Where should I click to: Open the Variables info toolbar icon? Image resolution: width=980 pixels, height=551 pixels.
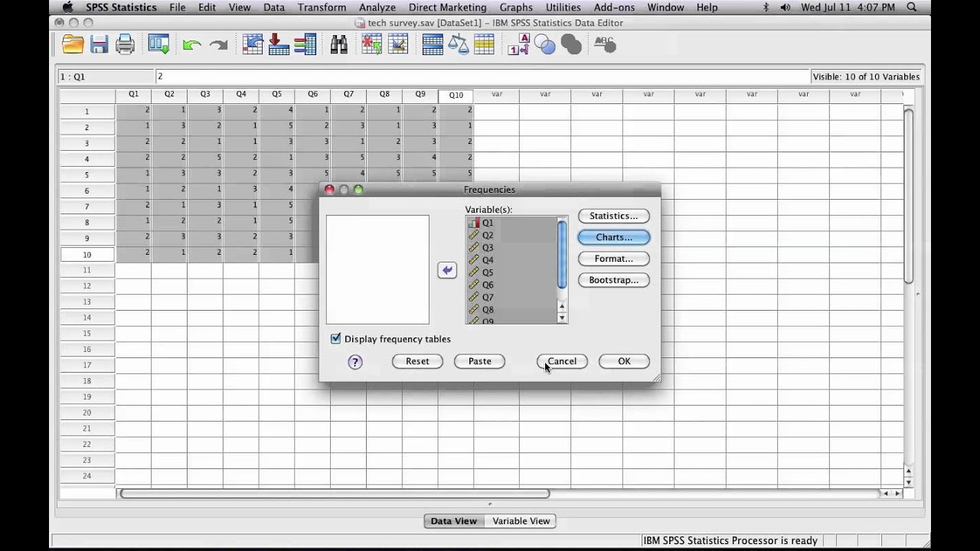305,45
